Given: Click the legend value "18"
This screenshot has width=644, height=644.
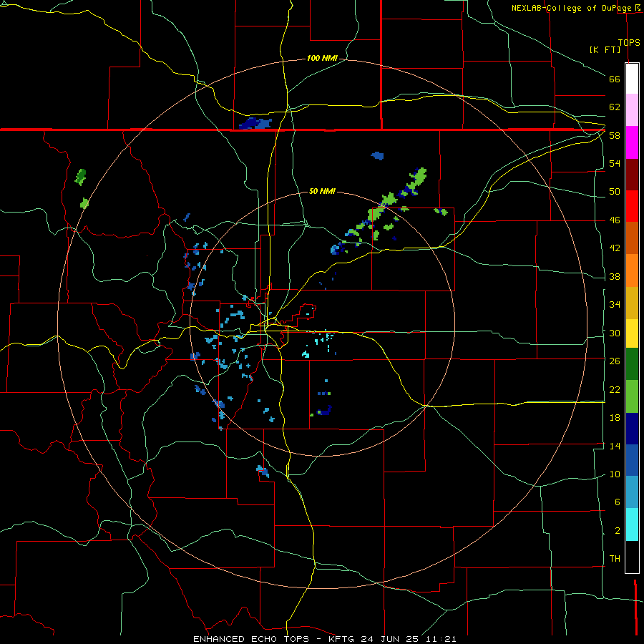Looking at the screenshot, I should pos(615,418).
